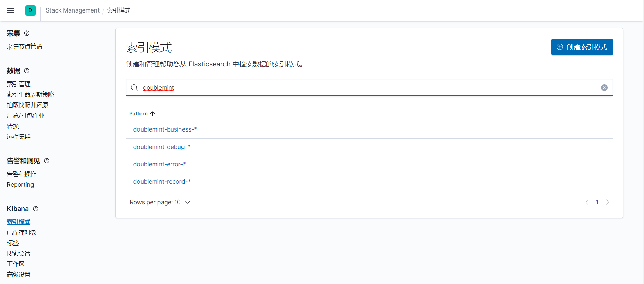Open 转换 in sidebar

coord(13,126)
